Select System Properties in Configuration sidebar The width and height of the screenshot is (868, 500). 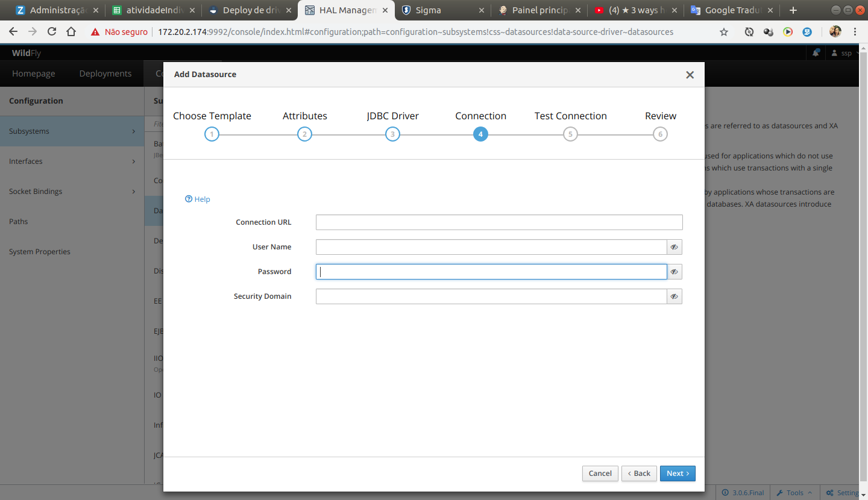click(72, 252)
